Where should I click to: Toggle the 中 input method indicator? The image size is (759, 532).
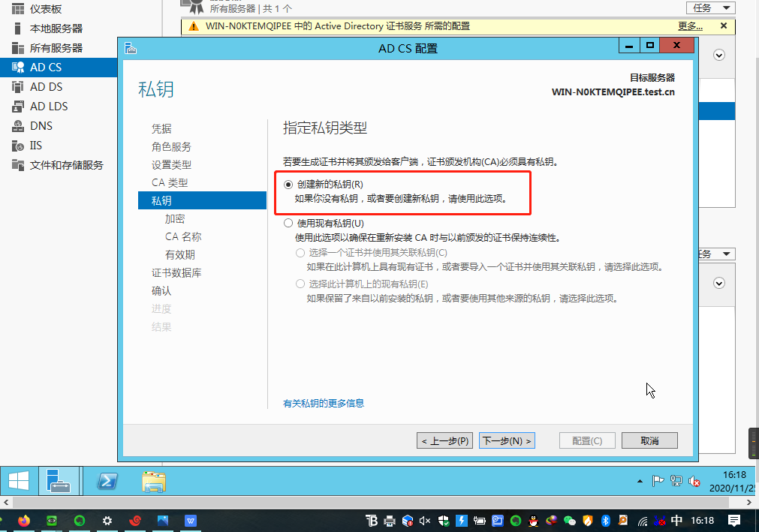pos(676,521)
